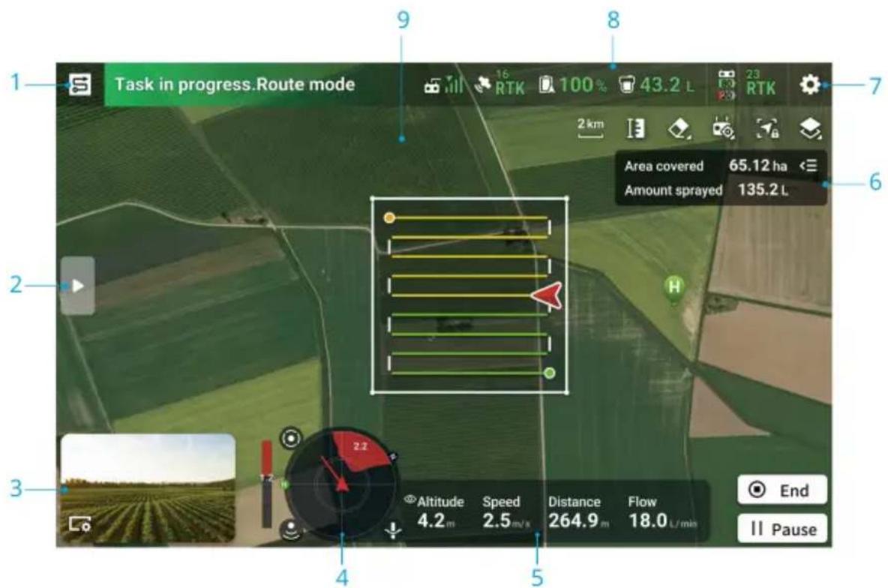
Task: Expand the left side panel arrow
Action: pos(77,286)
